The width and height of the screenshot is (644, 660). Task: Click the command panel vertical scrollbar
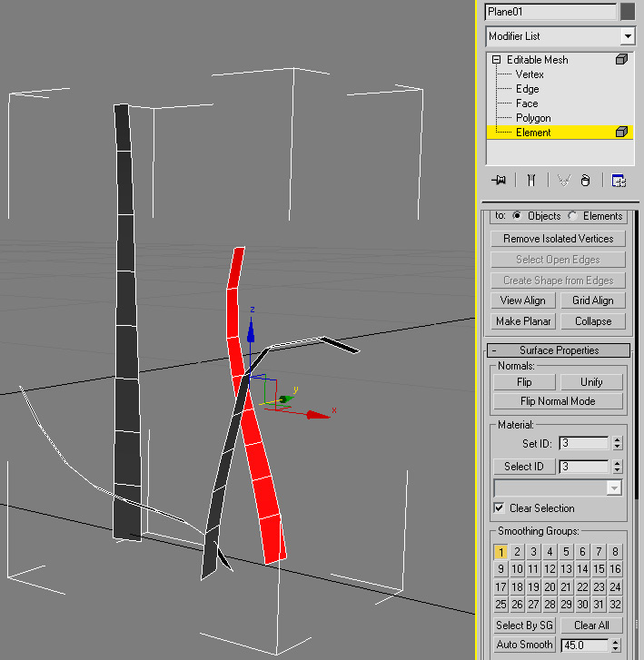(x=637, y=353)
